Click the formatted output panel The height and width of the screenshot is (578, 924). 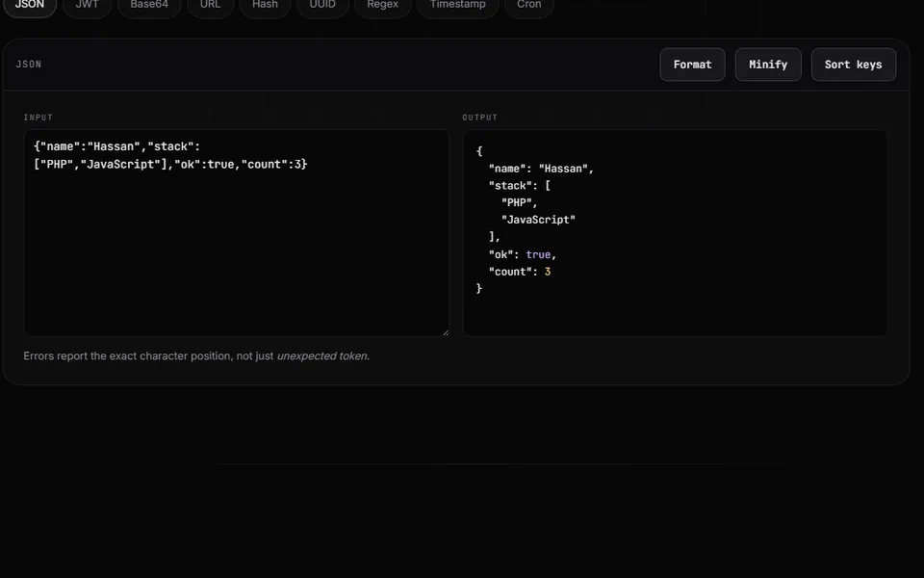pyautogui.click(x=676, y=233)
